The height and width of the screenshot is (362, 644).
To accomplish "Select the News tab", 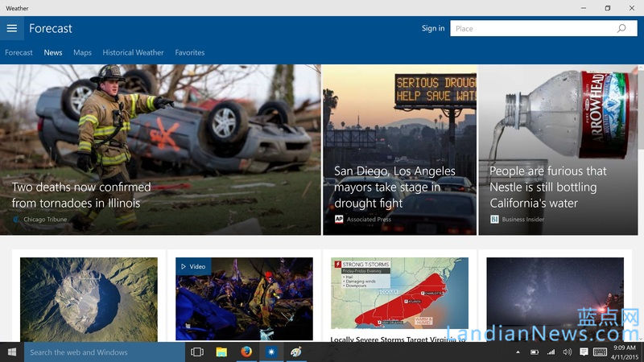I will pyautogui.click(x=53, y=52).
